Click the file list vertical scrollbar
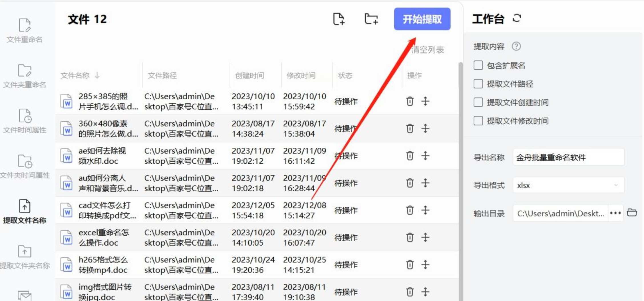The height and width of the screenshot is (301, 644). [460, 181]
